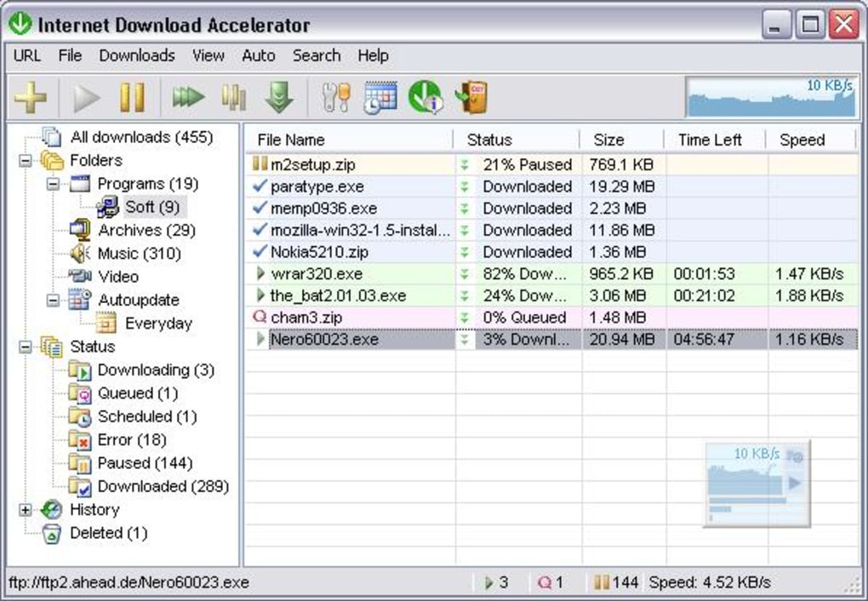This screenshot has width=868, height=601.
Task: Open the Downloads menu
Action: [x=136, y=55]
